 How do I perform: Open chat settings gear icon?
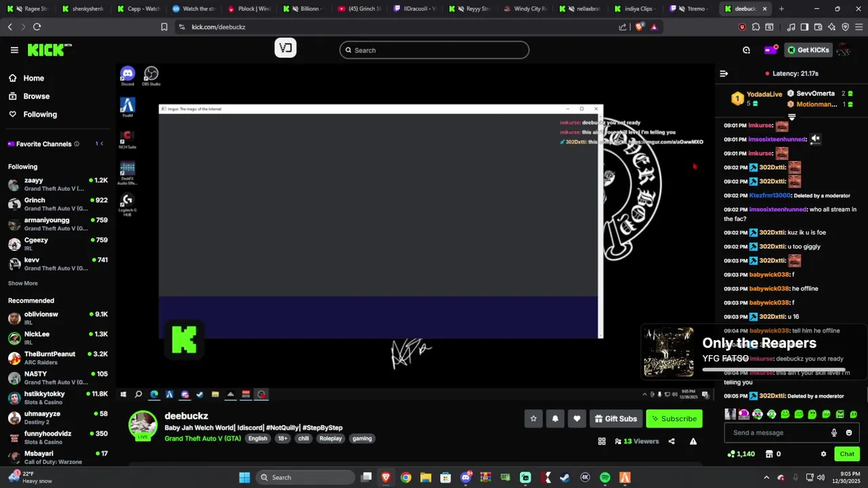[x=823, y=454]
